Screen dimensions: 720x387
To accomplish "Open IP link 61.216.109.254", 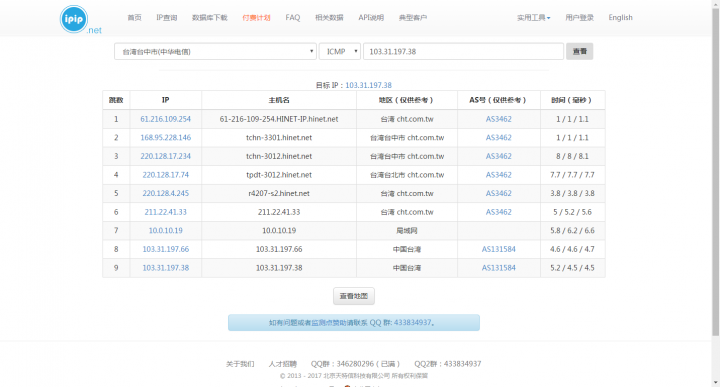I will [165, 119].
